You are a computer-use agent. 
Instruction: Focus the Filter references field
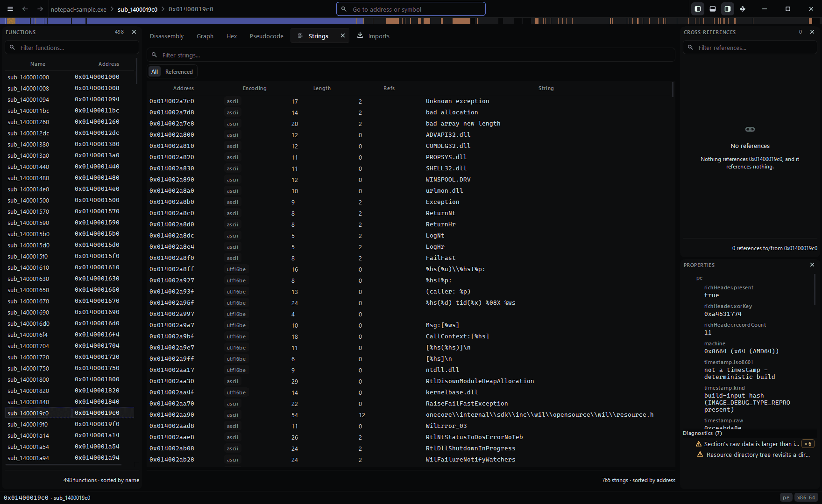(750, 48)
